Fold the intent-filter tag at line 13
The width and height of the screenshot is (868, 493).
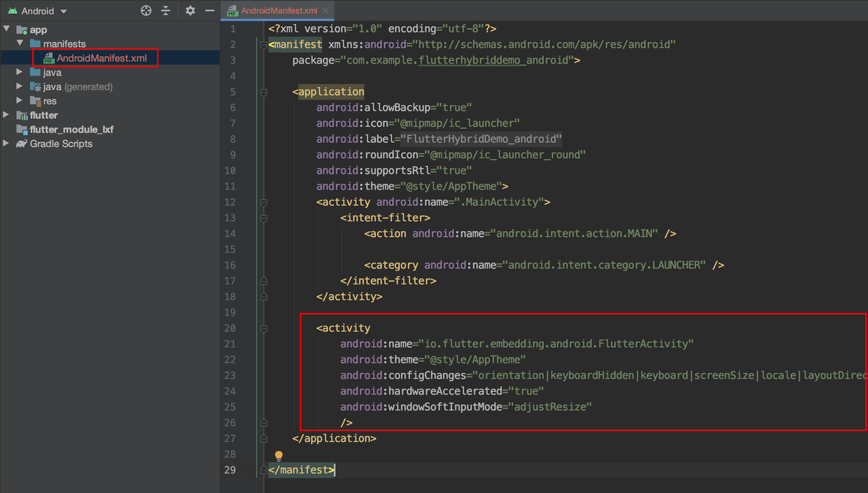(x=264, y=218)
